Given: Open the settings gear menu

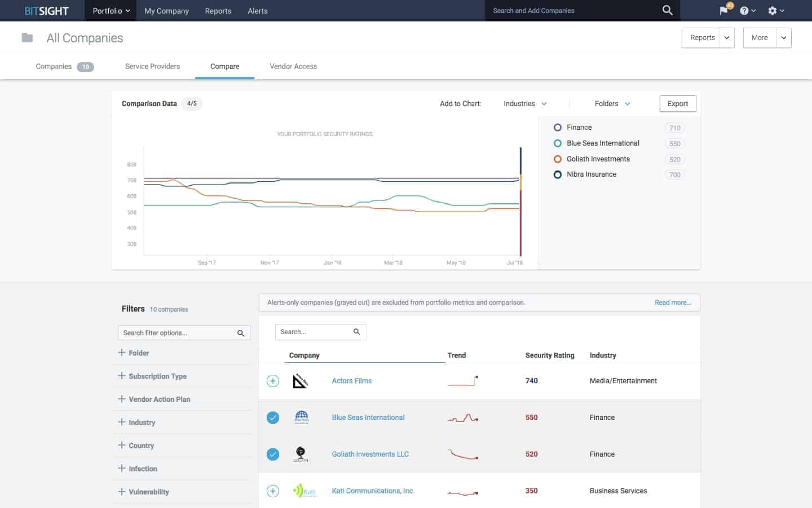Looking at the screenshot, I should pos(776,11).
